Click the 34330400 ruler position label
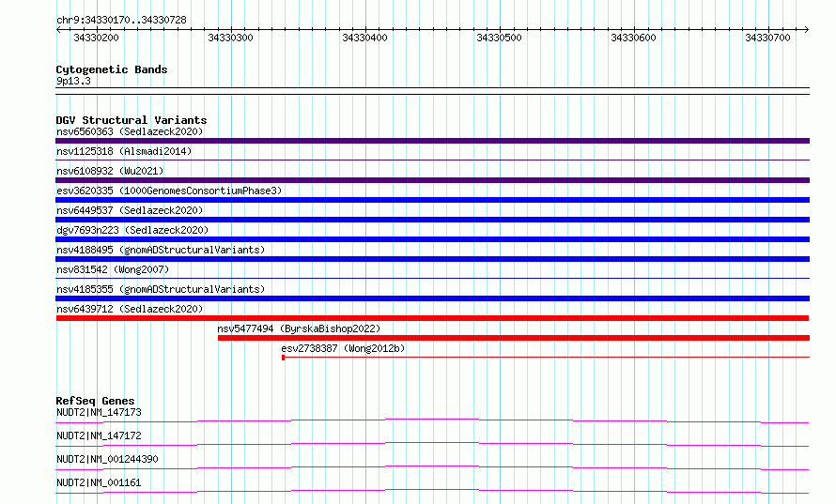This screenshot has height=504, width=836. [x=364, y=38]
